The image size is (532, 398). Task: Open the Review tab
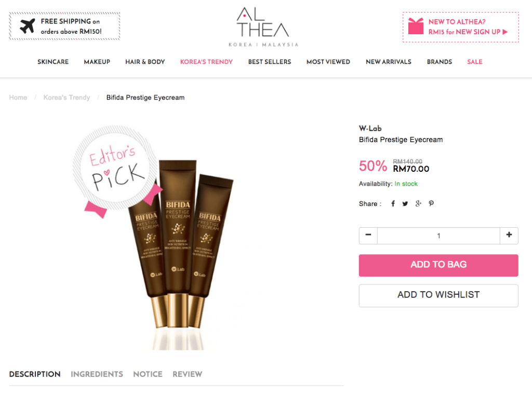(x=187, y=374)
